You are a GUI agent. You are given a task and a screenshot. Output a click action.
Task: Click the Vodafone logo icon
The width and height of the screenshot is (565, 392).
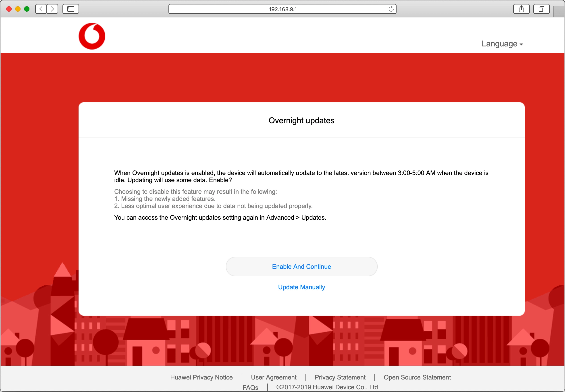[92, 36]
